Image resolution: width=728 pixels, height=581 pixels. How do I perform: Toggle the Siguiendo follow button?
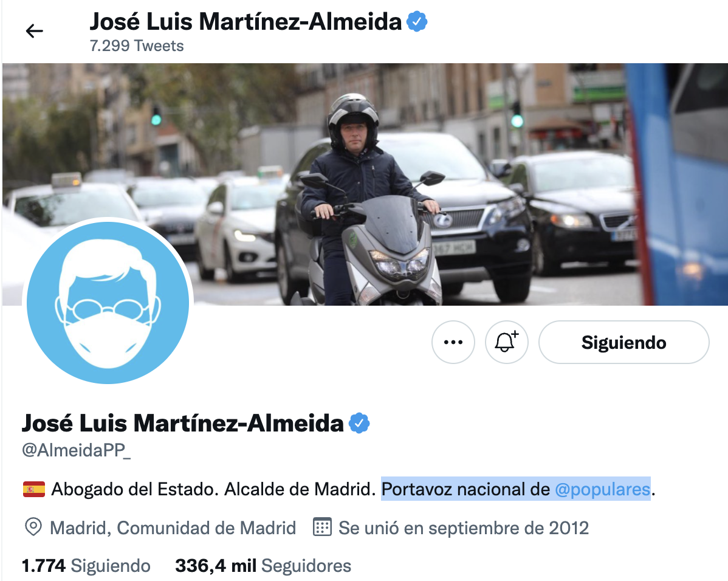[623, 342]
